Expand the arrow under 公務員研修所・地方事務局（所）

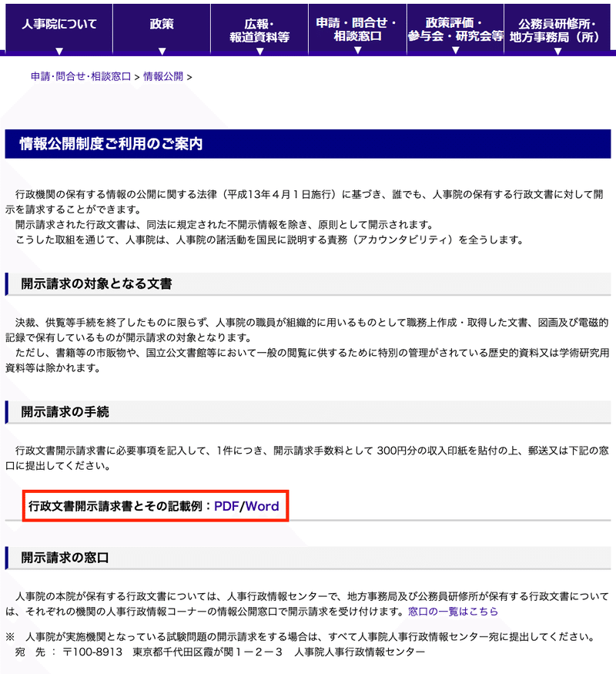[x=557, y=51]
